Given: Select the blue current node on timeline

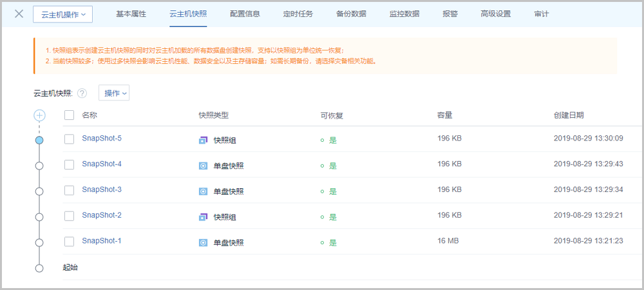Looking at the screenshot, I should (x=39, y=140).
